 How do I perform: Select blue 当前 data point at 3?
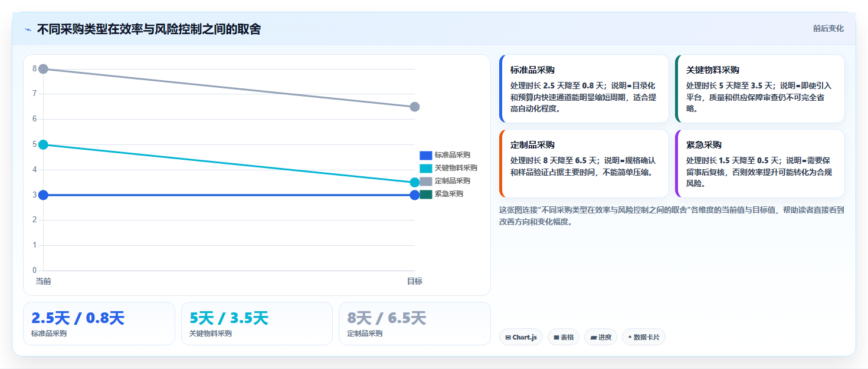click(x=43, y=195)
